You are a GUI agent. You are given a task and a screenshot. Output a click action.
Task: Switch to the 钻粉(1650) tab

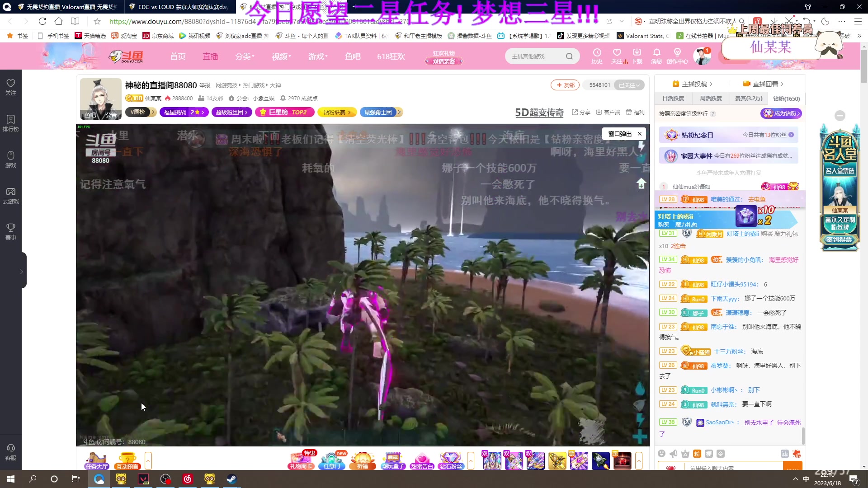click(x=786, y=99)
